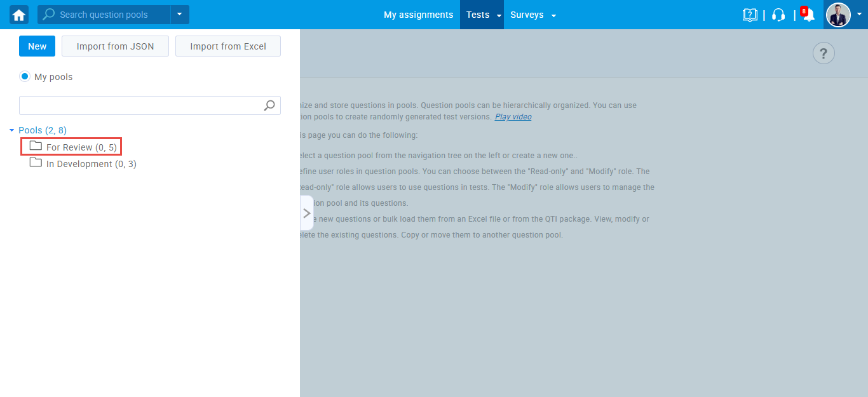Open the search type dropdown arrow
Screen dimensions: 868x397
click(180, 15)
